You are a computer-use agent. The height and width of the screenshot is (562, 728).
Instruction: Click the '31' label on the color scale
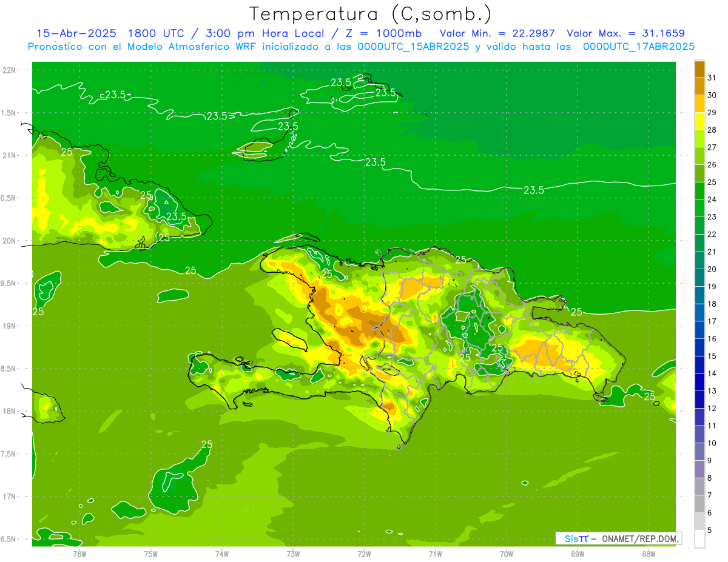[x=712, y=78]
